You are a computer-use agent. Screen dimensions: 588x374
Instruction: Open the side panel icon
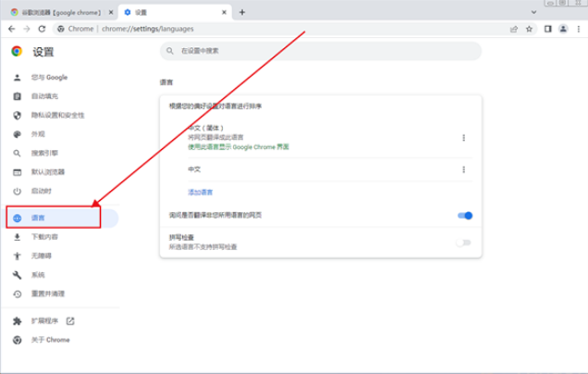548,29
